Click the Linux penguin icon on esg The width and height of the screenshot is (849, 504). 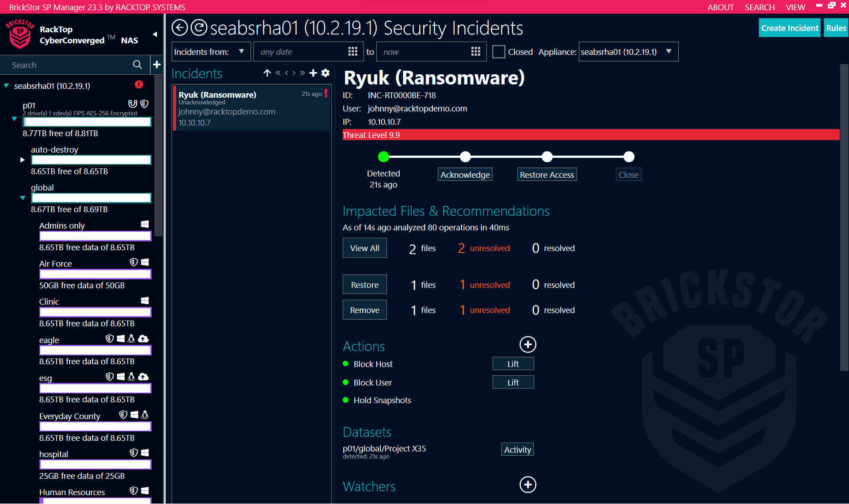131,377
